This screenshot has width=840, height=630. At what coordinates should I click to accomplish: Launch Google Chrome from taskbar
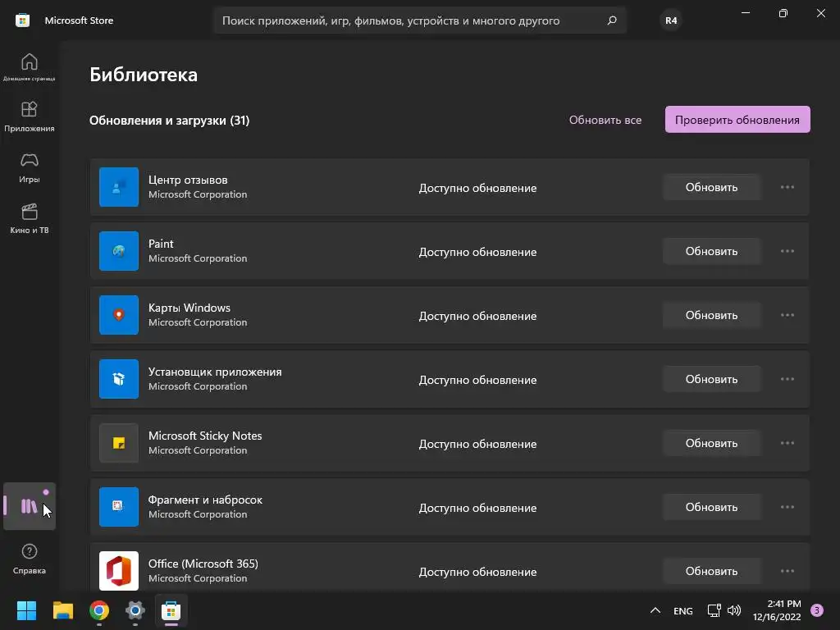[99, 610]
